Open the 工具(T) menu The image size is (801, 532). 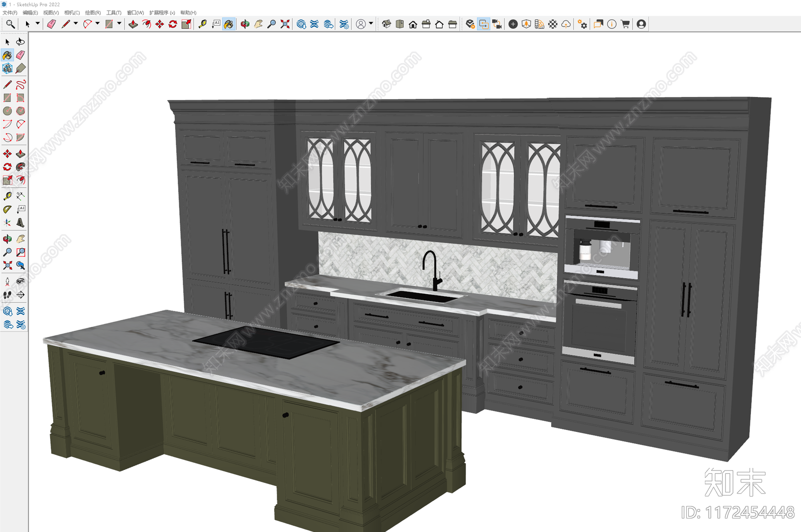point(114,13)
